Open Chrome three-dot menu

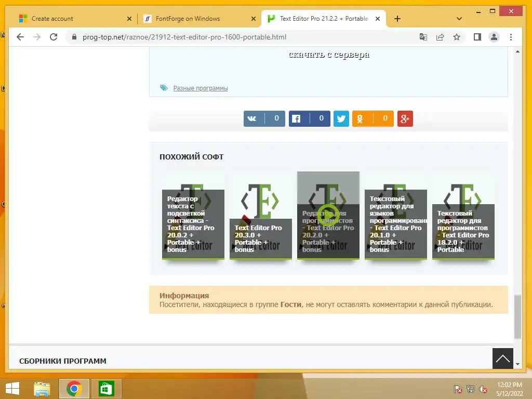pos(511,37)
